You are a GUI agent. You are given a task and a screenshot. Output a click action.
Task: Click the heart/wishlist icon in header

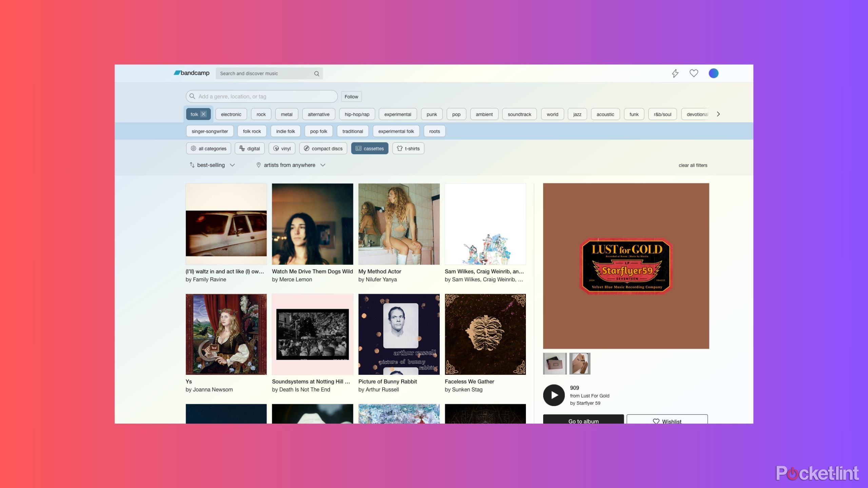pos(693,73)
